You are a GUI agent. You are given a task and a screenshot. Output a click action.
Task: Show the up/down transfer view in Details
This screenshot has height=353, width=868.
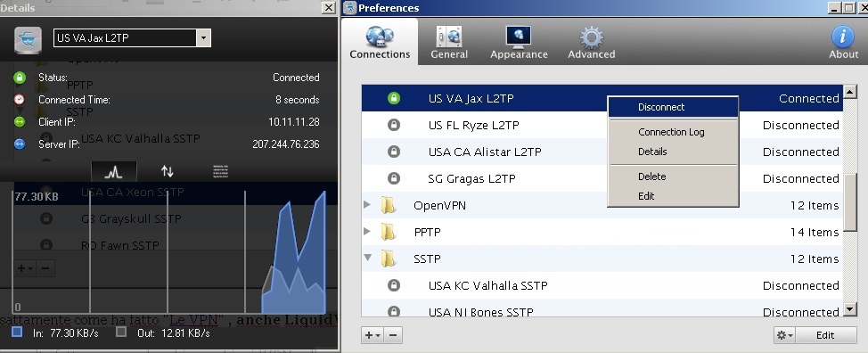click(x=168, y=171)
